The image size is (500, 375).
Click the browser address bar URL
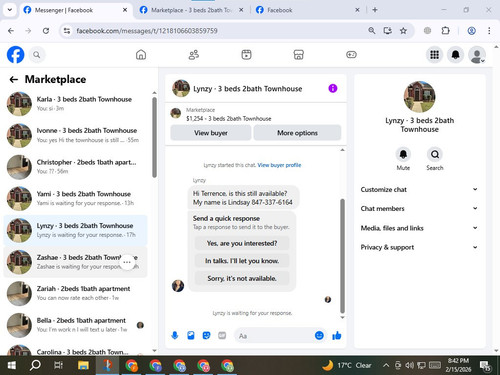pyautogui.click(x=147, y=31)
